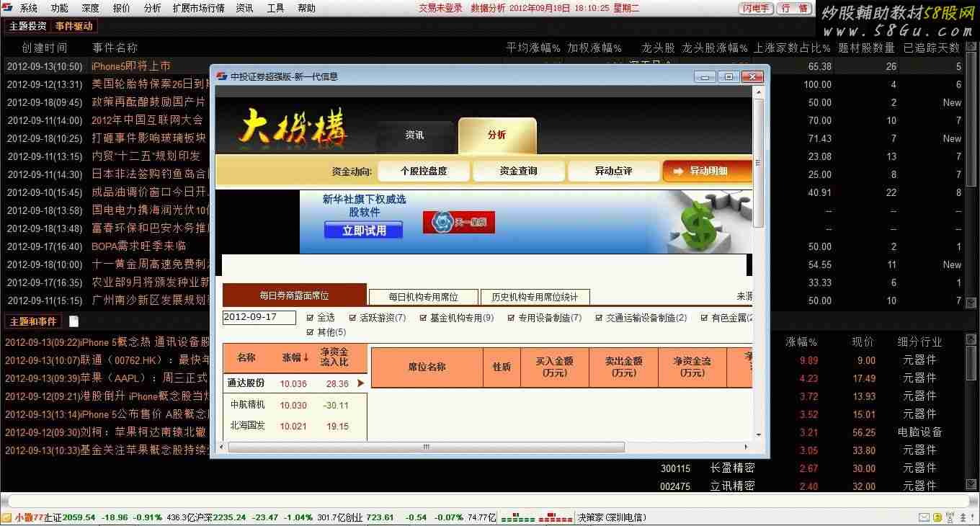Click 交易未登录 status text
This screenshot has width=980, height=526.
click(440, 9)
